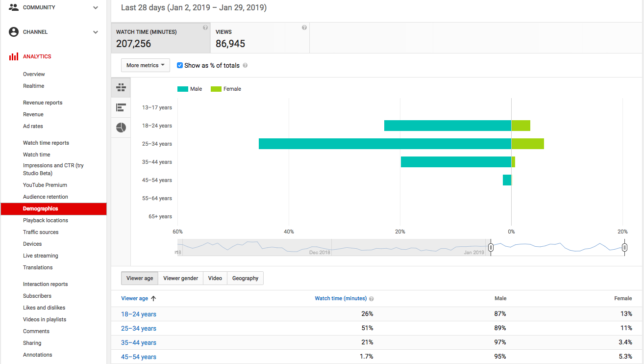Toggle the Female series in the legend

[x=226, y=89]
